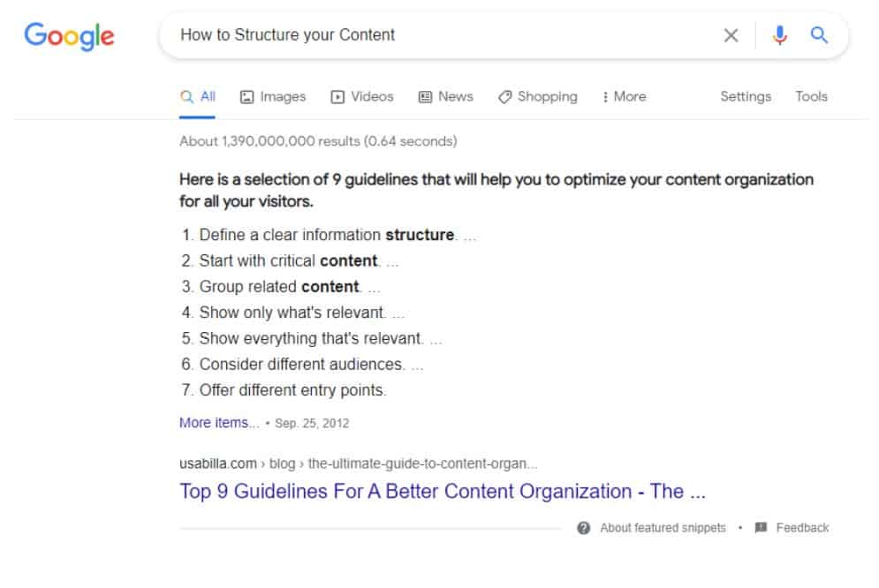
Task: Select the All results tab
Action: [197, 97]
